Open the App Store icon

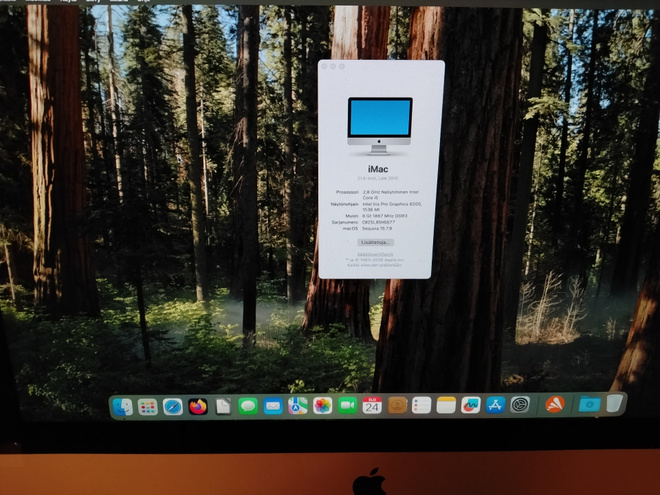click(x=495, y=405)
